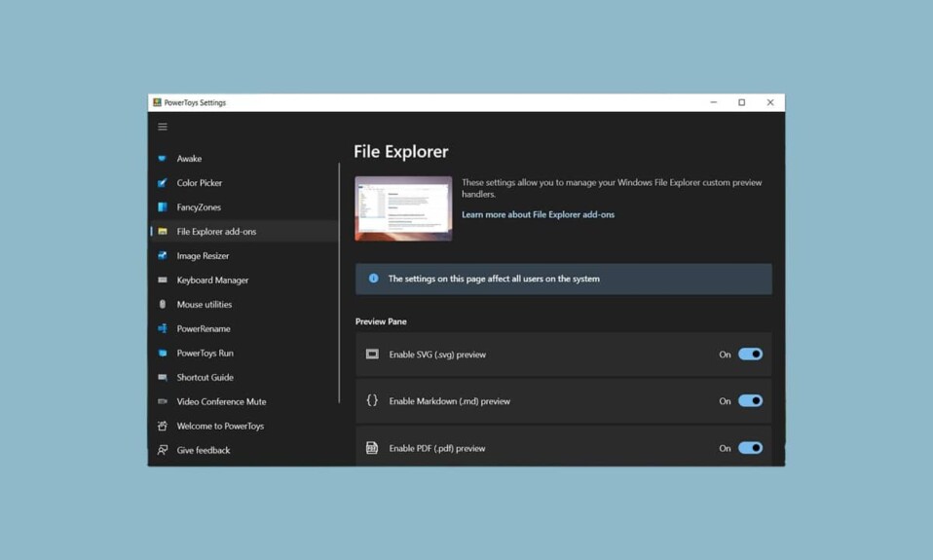Disable SVG (.svg) preview toggle
The width and height of the screenshot is (933, 560).
coord(750,355)
